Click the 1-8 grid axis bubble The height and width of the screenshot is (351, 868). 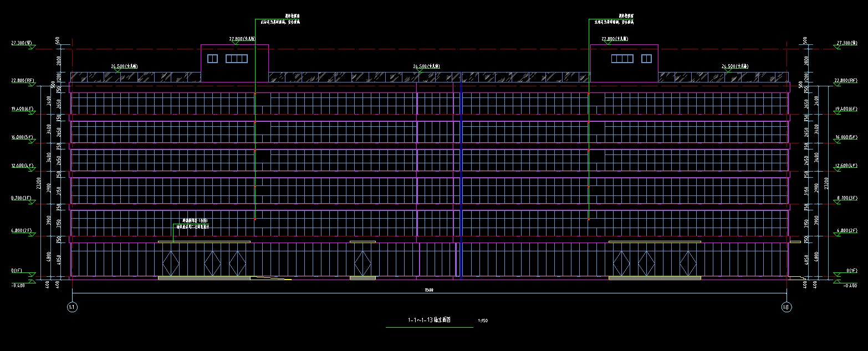click(x=785, y=307)
